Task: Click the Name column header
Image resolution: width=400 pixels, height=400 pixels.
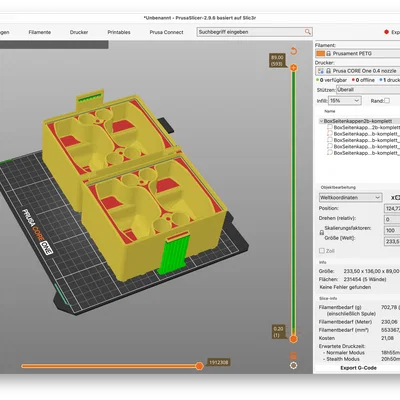Action: coord(330,111)
